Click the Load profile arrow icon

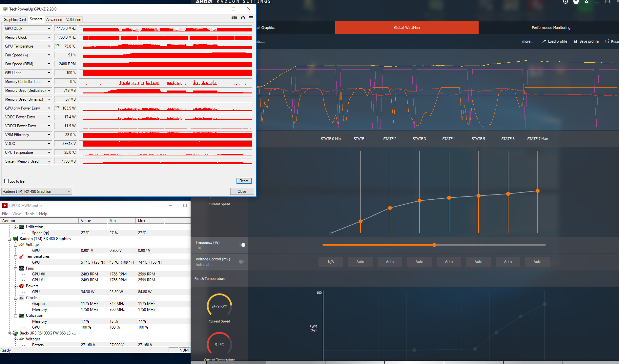tap(544, 41)
